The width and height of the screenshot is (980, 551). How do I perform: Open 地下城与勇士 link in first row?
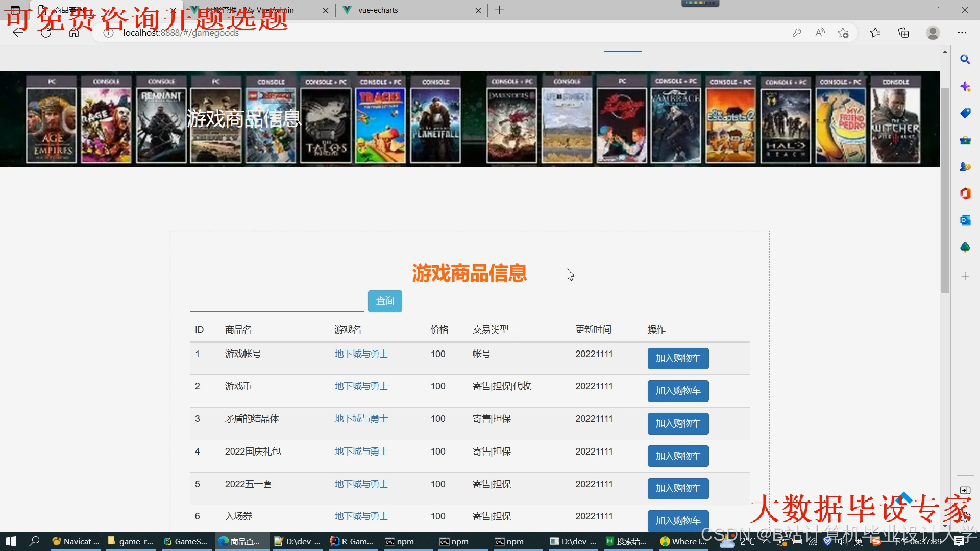pyautogui.click(x=361, y=354)
